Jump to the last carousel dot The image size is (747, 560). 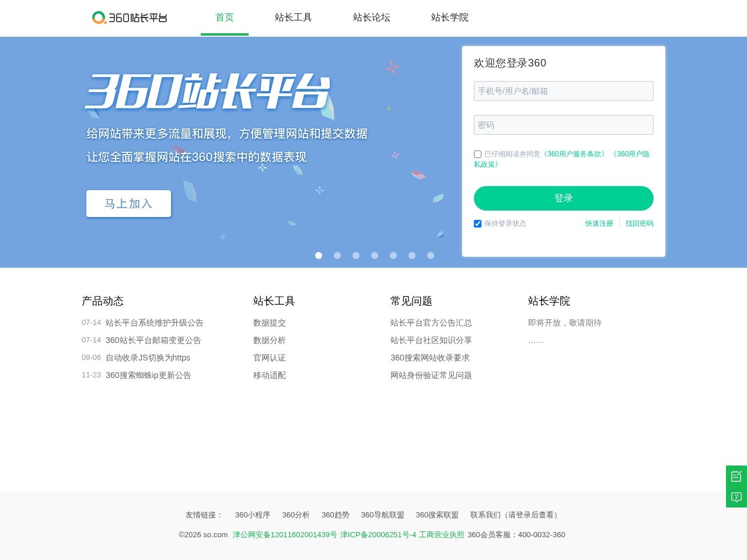(x=431, y=256)
